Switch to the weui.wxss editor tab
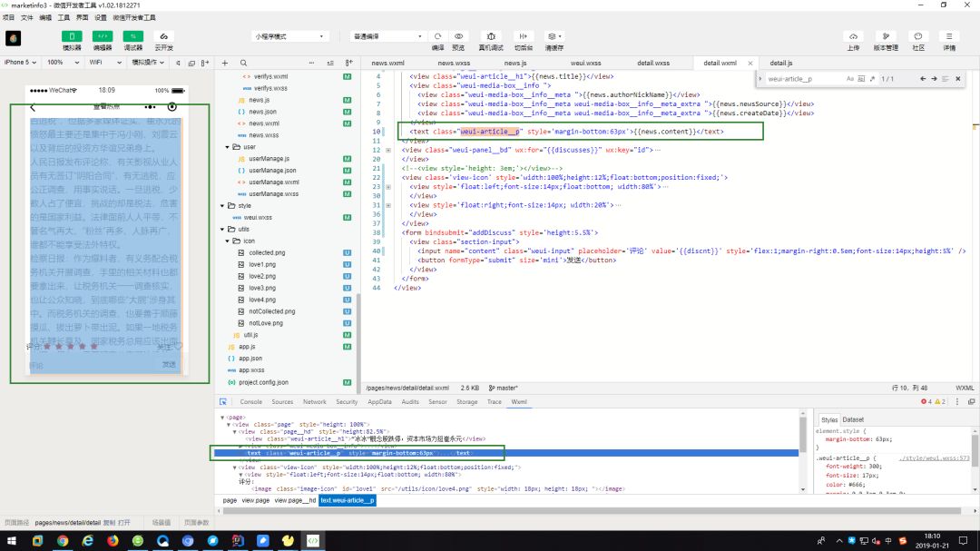This screenshot has height=551, width=980. [585, 64]
